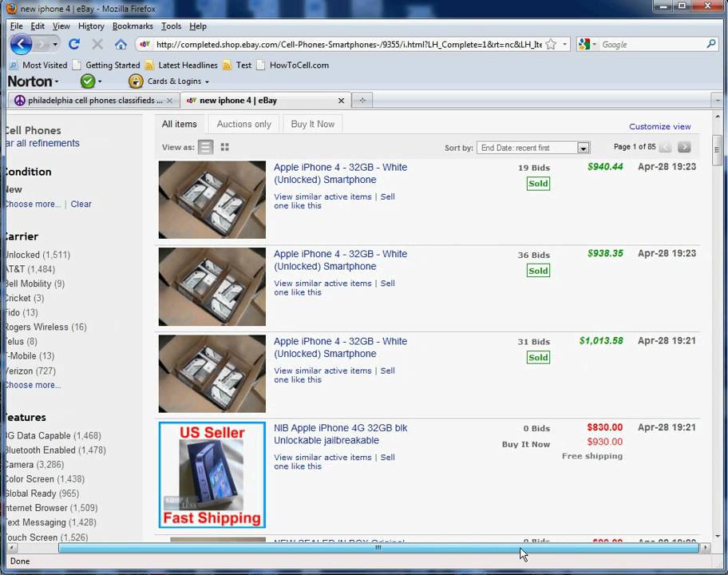The width and height of the screenshot is (728, 575).
Task: Click the horizontal scrollbar thumb
Action: coord(378,548)
